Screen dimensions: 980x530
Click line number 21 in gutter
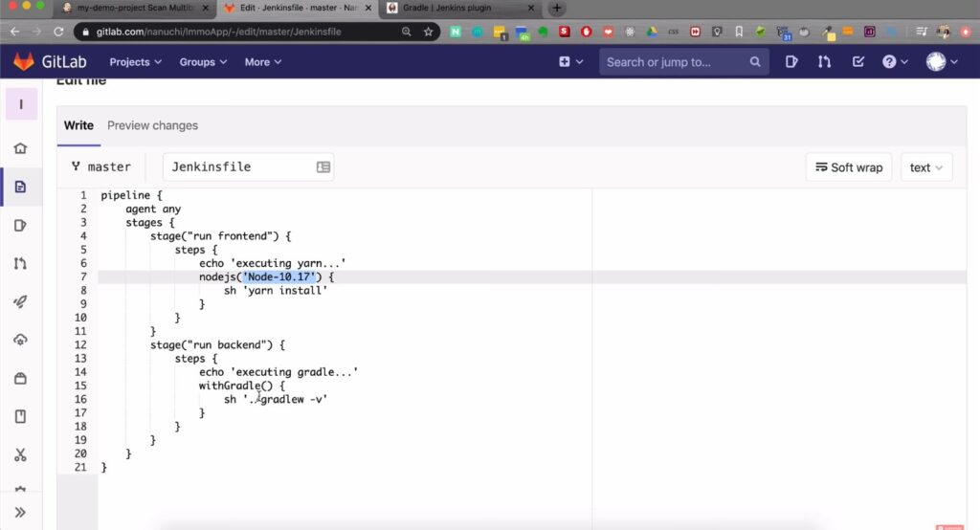(80, 467)
